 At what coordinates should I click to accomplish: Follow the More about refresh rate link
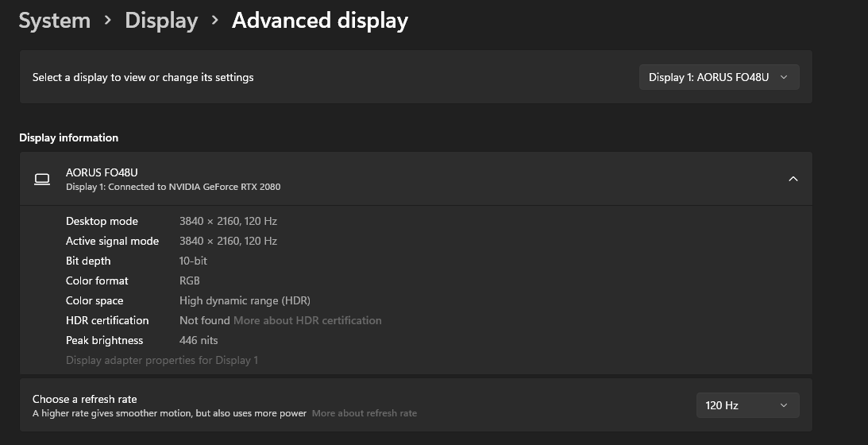(364, 413)
